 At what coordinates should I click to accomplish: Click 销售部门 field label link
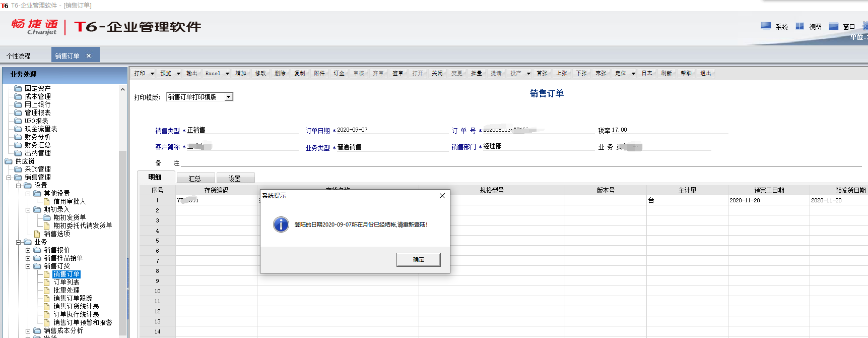463,147
